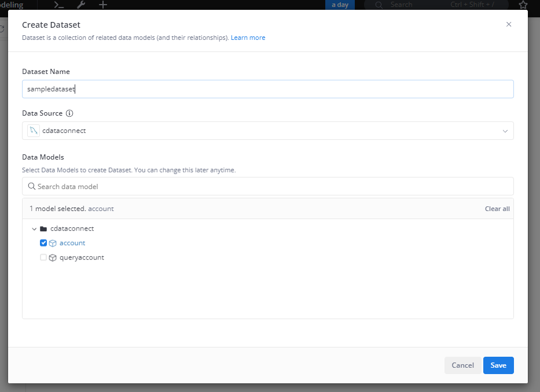Image resolution: width=540 pixels, height=392 pixels.
Task: Open the Data Source dropdown
Action: click(x=268, y=131)
